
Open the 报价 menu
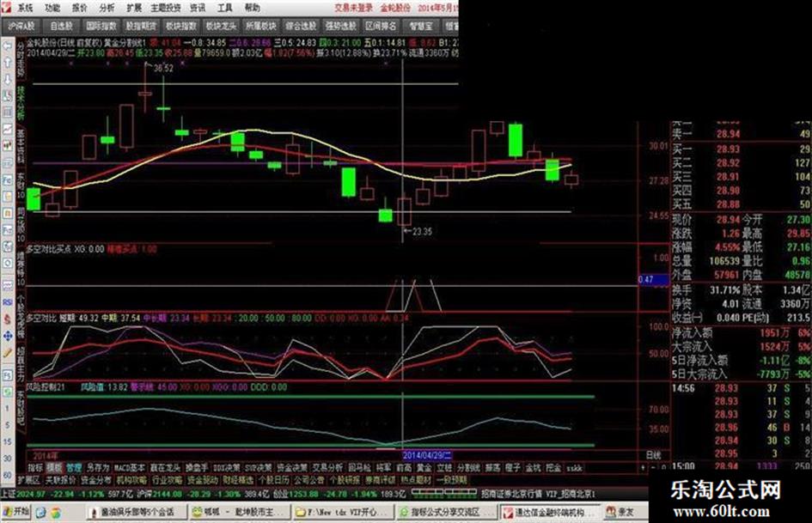coord(80,8)
